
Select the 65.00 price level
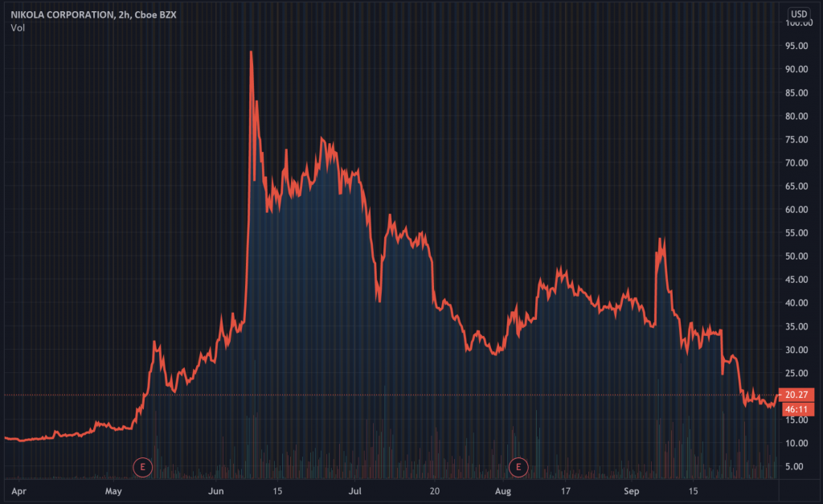[796, 186]
